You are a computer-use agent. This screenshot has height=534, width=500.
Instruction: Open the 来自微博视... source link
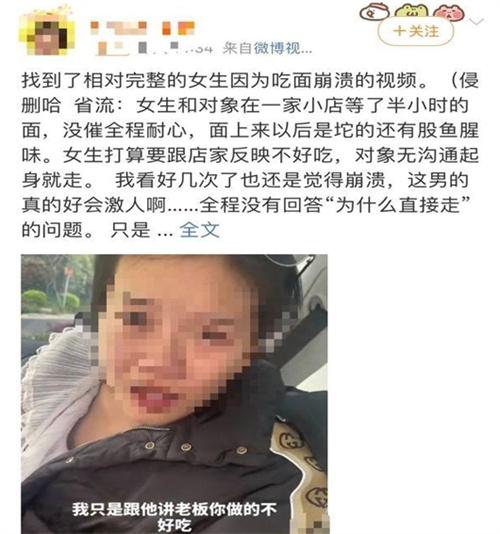pyautogui.click(x=267, y=48)
